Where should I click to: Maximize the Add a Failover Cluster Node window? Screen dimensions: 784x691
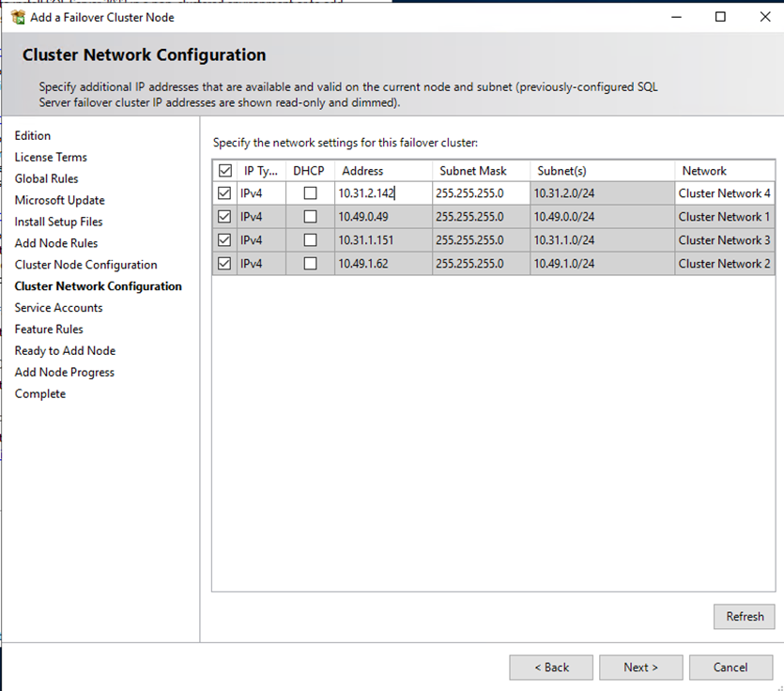tap(720, 17)
